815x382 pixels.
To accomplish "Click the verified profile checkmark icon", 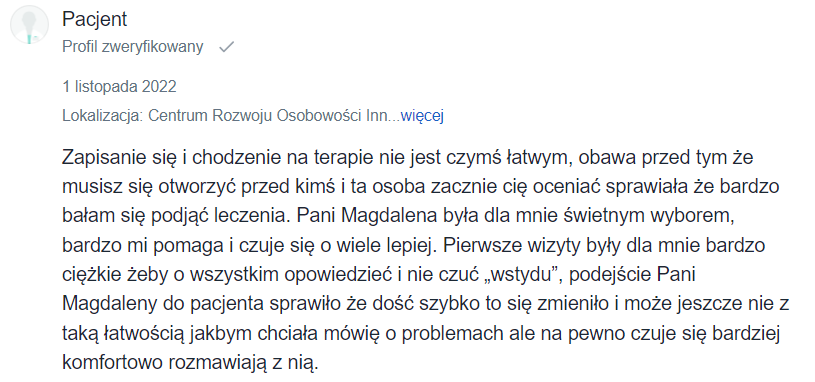I will click(x=227, y=48).
